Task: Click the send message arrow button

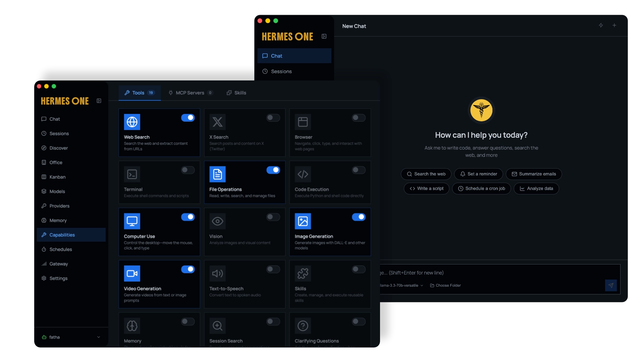Action: (x=611, y=285)
